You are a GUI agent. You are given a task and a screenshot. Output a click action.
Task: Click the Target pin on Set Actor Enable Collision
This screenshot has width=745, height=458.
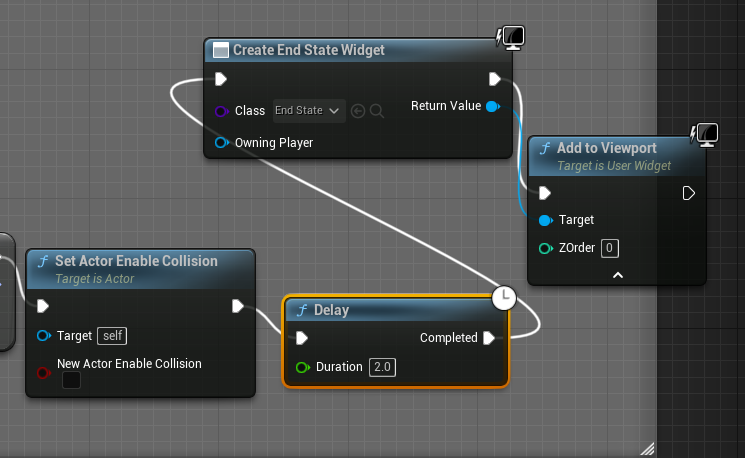click(43, 336)
